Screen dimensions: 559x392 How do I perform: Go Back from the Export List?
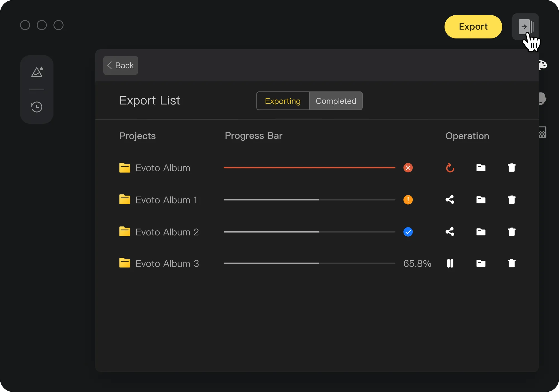[121, 65]
